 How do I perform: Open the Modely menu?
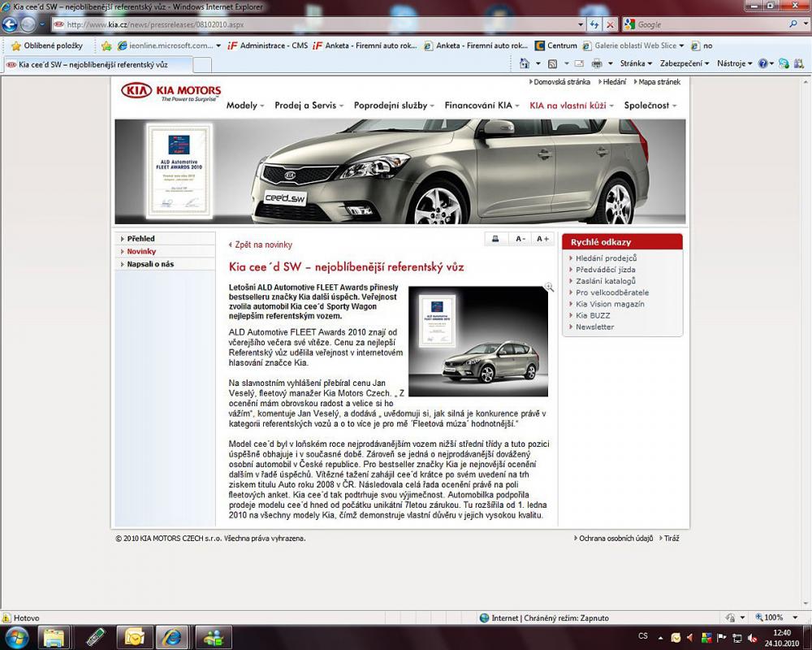click(245, 106)
